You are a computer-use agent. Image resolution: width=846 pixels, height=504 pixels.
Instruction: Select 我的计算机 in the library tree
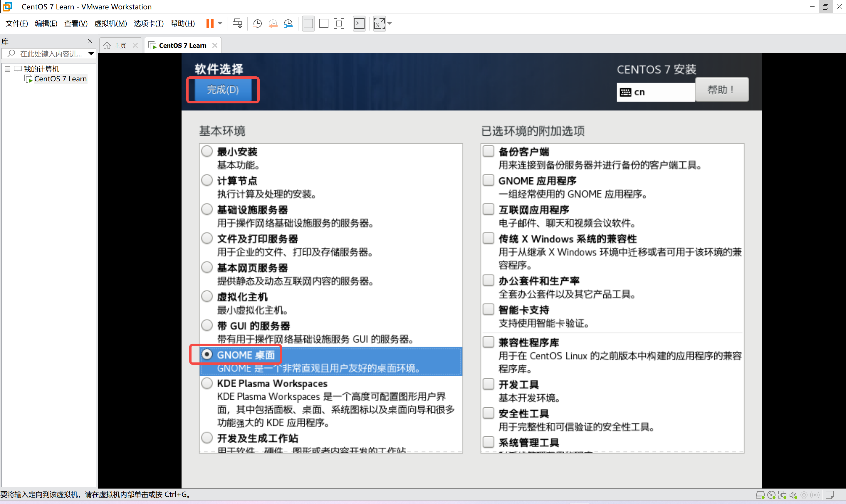[x=41, y=69]
